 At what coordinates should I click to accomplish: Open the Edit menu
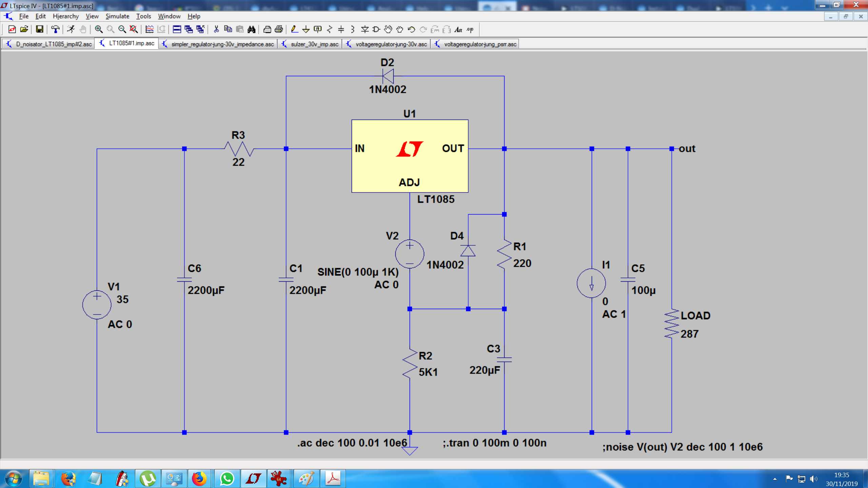point(40,16)
